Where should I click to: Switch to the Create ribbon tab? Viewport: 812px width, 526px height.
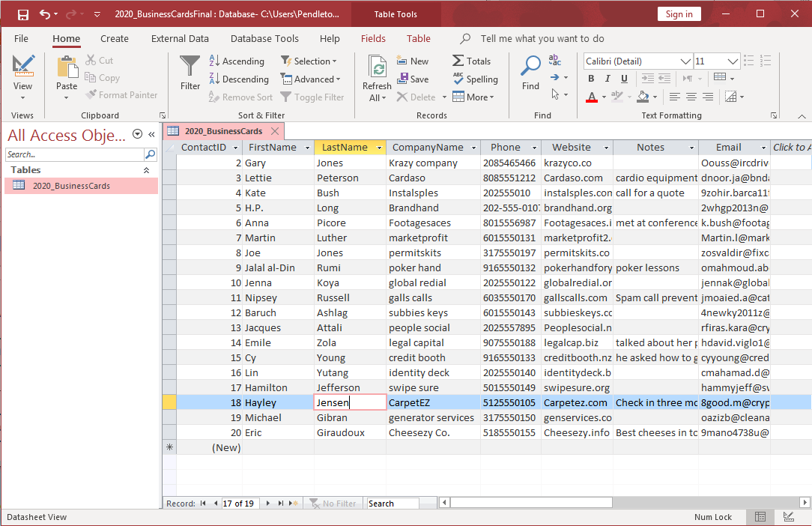[x=114, y=38]
